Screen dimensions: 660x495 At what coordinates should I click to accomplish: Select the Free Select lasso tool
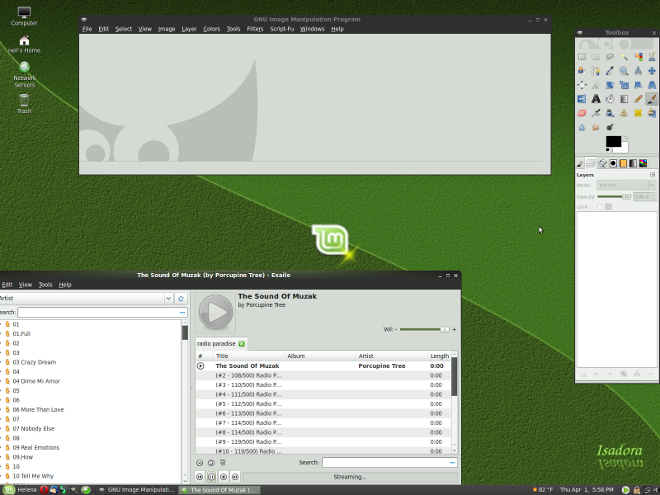[x=610, y=57]
